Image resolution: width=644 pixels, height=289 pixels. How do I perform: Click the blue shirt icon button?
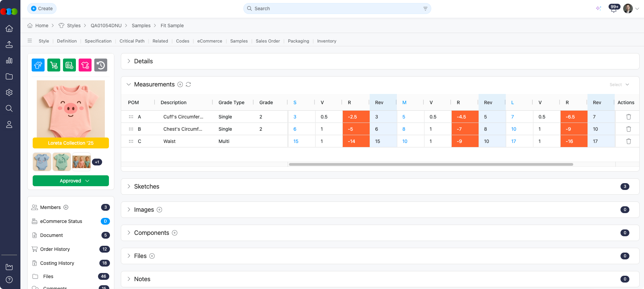[38, 65]
